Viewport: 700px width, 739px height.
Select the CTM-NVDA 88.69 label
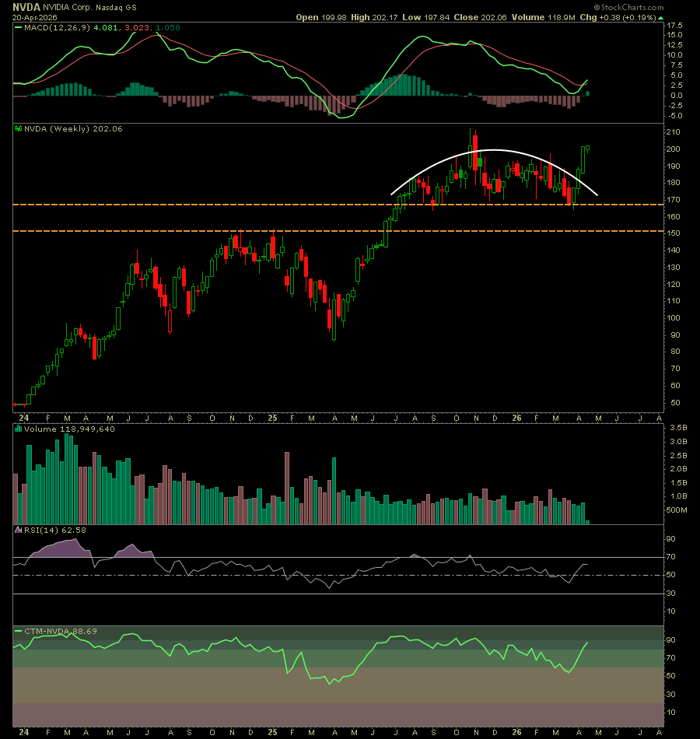(x=61, y=631)
